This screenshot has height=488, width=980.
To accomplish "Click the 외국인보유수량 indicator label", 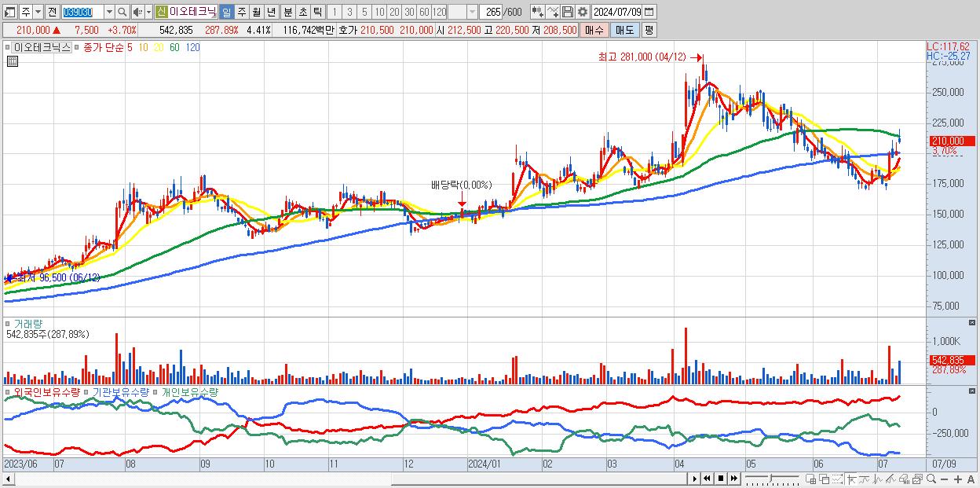I will coord(47,391).
